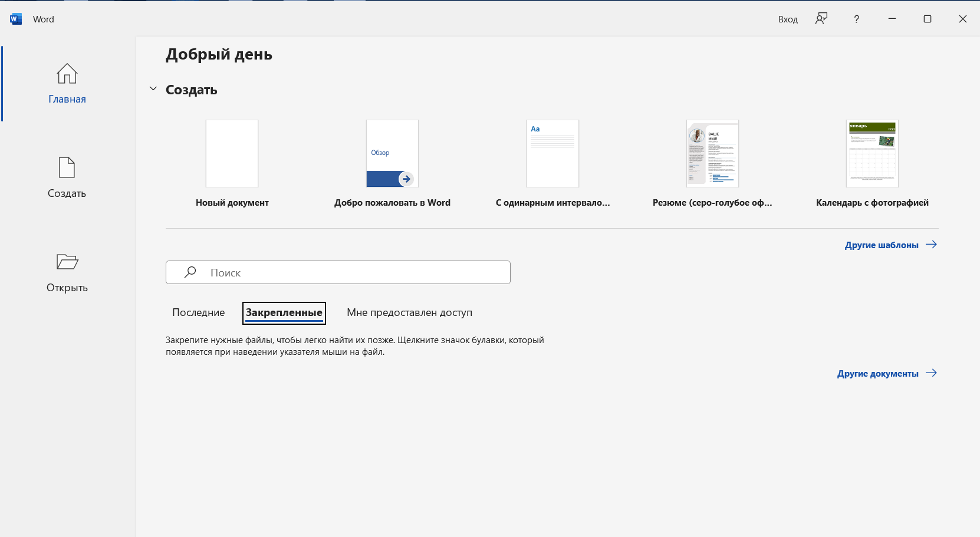Create a blank Новый документ
Image resolution: width=980 pixels, height=537 pixels.
232,154
